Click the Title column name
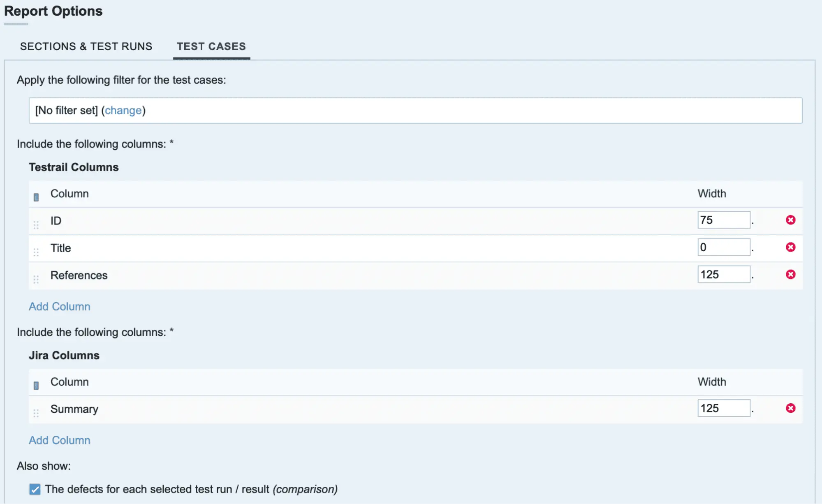 60,248
